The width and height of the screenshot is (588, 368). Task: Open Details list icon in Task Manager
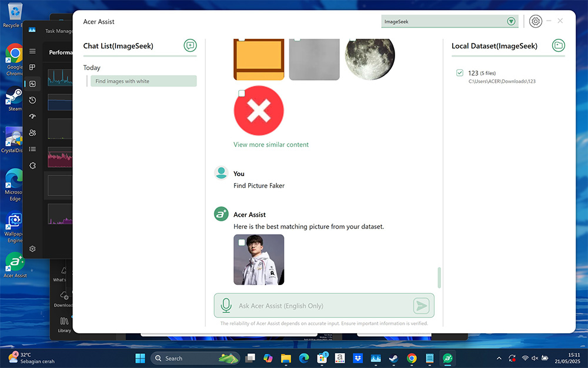point(32,149)
